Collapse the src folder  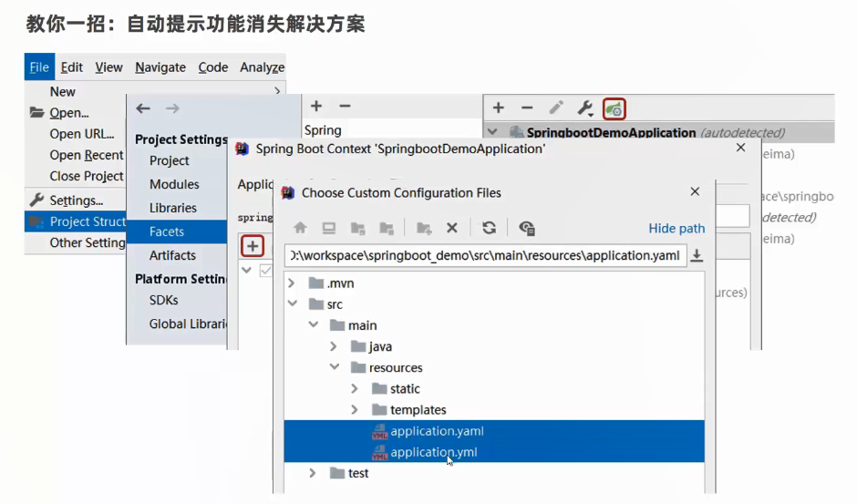293,303
